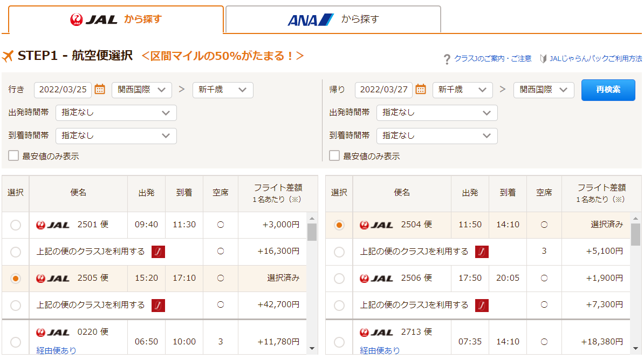Open outbound 到着時間帯 dropdown
The width and height of the screenshot is (644, 359).
[116, 136]
